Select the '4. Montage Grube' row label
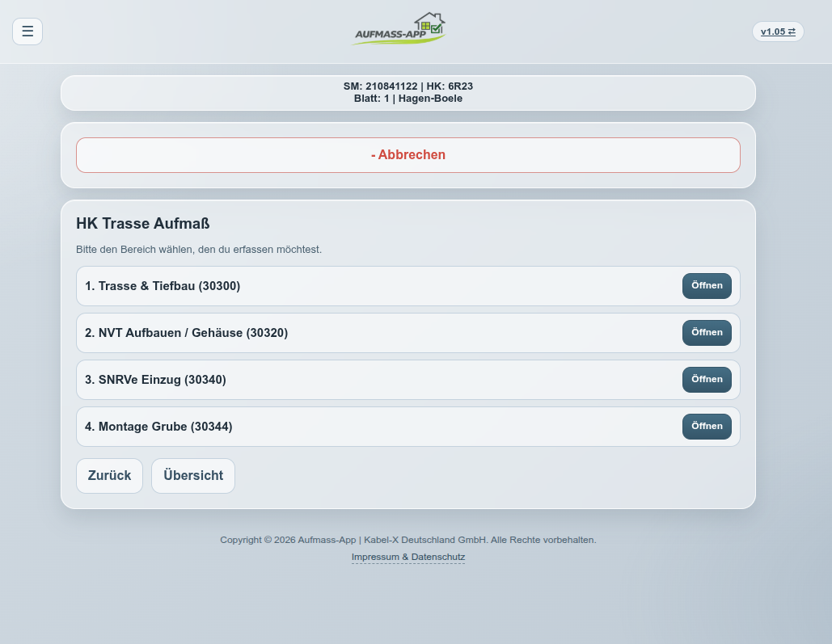832x644 pixels. click(158, 427)
